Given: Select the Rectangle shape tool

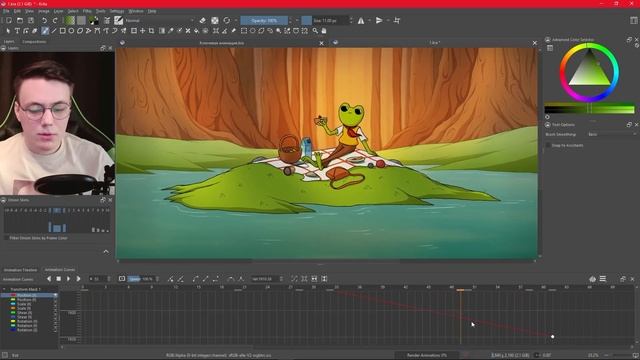Looking at the screenshot, I should [62, 31].
